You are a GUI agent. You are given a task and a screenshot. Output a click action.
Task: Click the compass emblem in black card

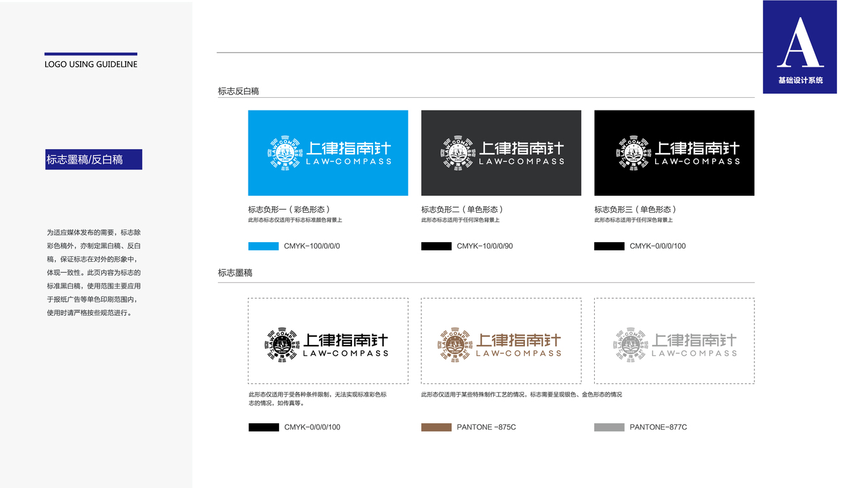[x=632, y=152]
